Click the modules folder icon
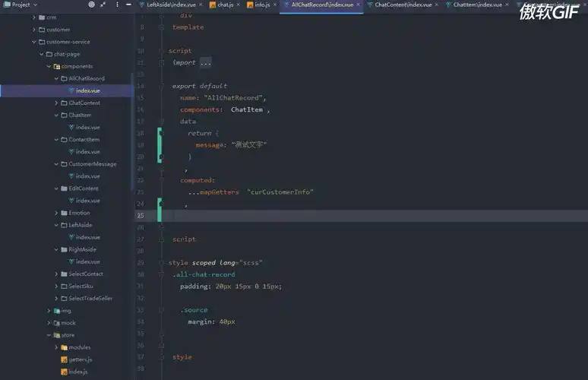Screen dimensions: 588x380 click(x=64, y=347)
